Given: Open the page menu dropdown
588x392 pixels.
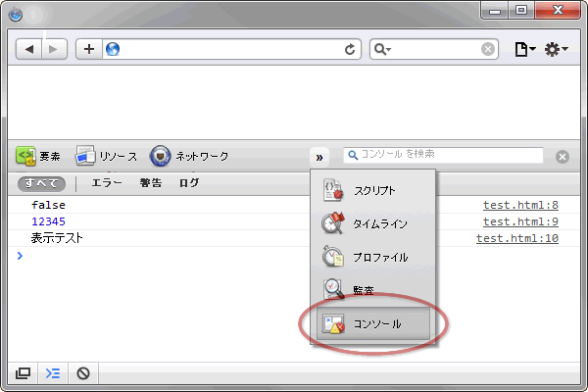Looking at the screenshot, I should [x=524, y=49].
